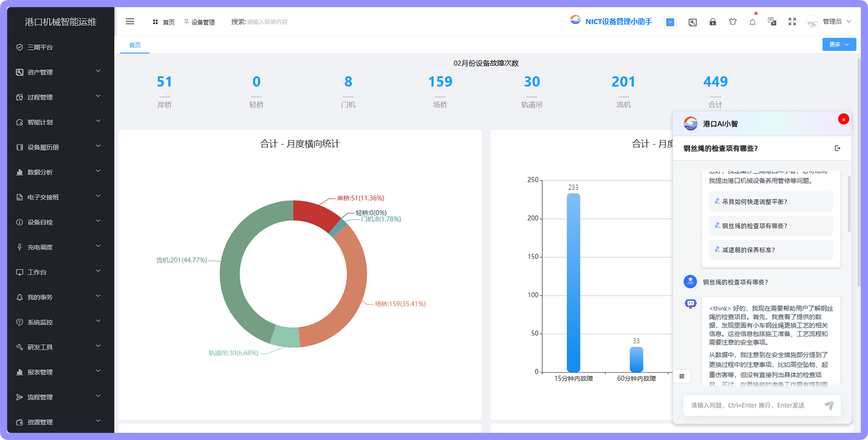Toggle the blue checkbox dropdown near assistant
The image size is (868, 440).
point(670,22)
